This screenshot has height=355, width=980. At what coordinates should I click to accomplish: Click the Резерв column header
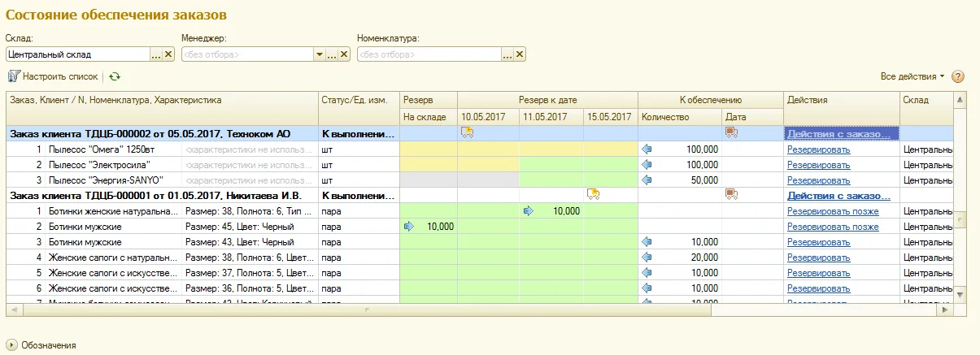[x=429, y=100]
